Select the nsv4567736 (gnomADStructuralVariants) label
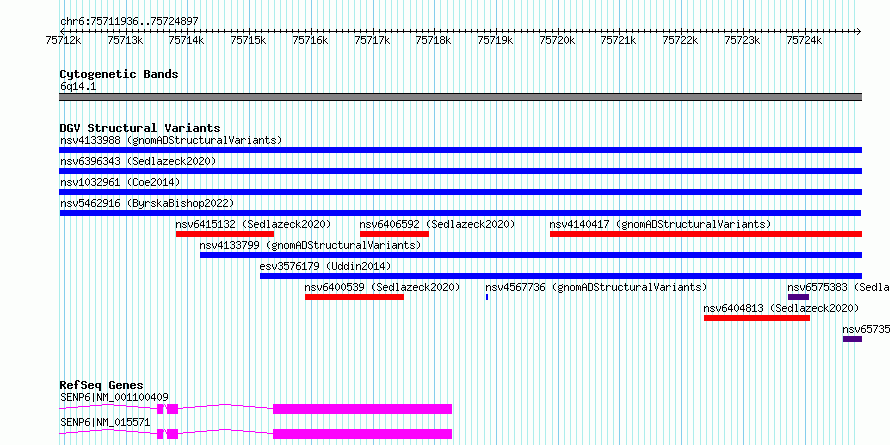The height and width of the screenshot is (445, 890). [597, 287]
